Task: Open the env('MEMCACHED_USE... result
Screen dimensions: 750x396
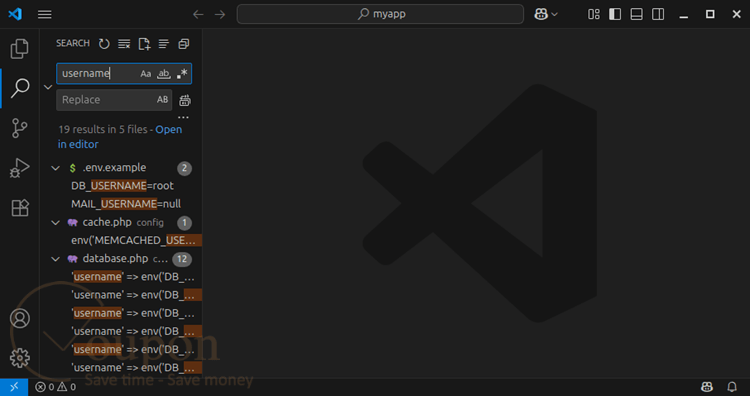Action: (136, 241)
